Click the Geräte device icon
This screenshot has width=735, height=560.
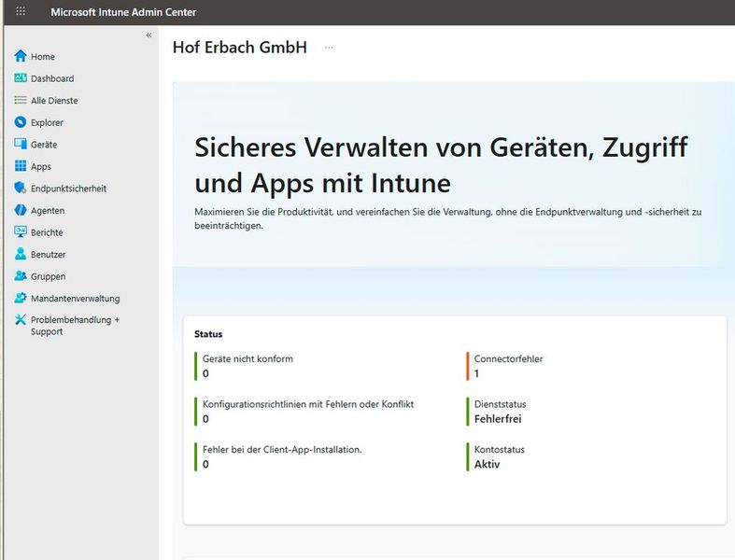(21, 145)
